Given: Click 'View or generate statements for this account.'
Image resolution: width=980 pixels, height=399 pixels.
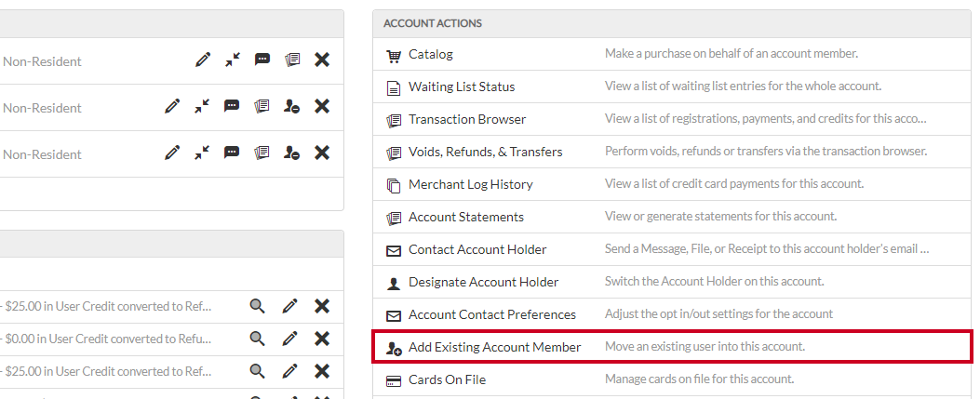Looking at the screenshot, I should point(720,216).
